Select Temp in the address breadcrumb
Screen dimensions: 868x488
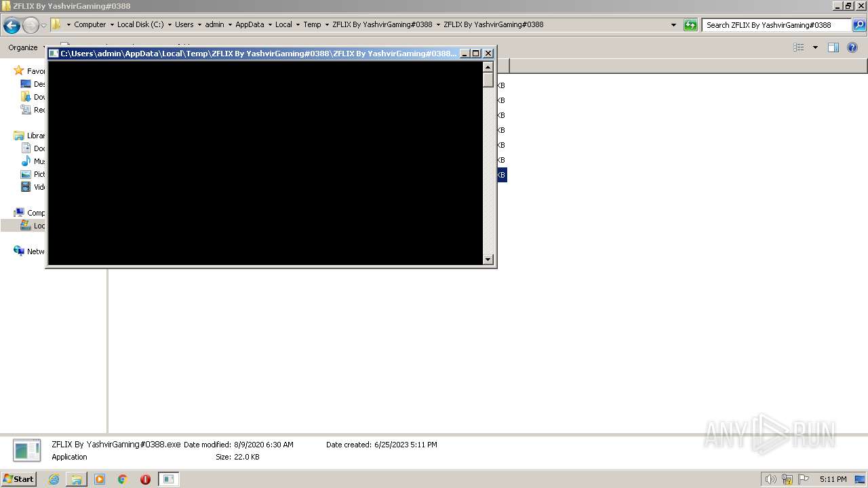(x=312, y=24)
